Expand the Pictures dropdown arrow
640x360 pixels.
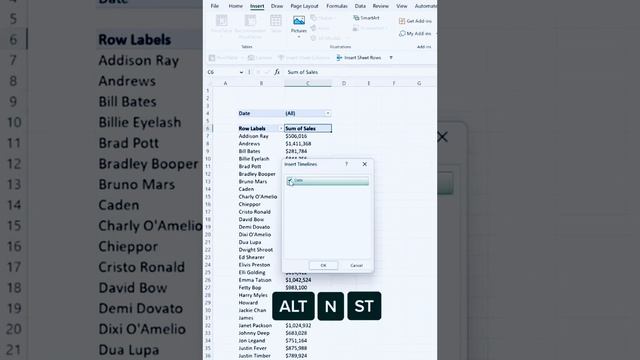coord(299,37)
